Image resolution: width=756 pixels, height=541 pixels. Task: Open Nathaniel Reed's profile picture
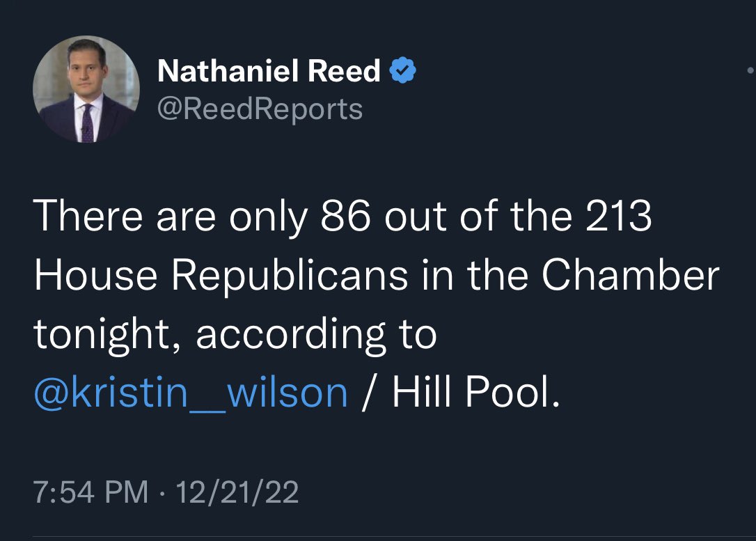pos(86,89)
